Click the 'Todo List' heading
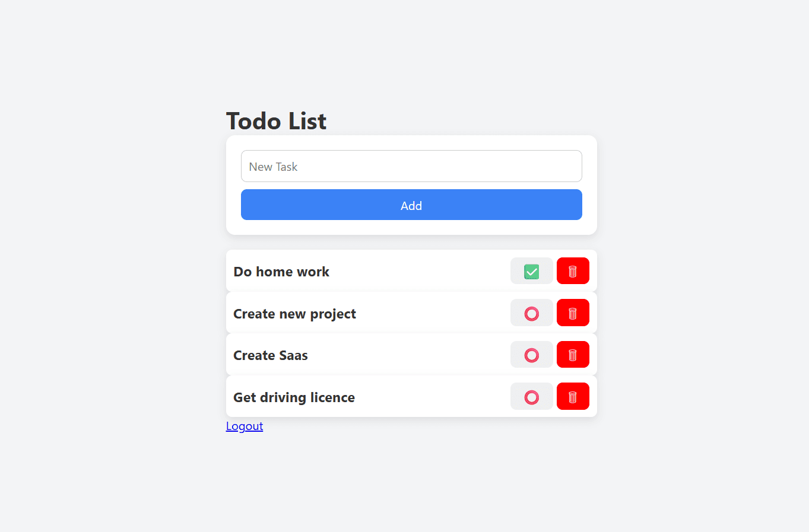 coord(275,121)
